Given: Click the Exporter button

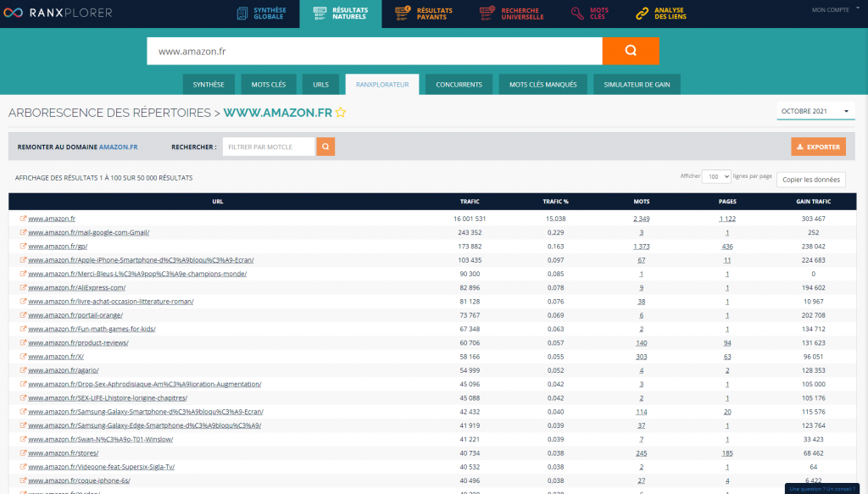Looking at the screenshot, I should 818,147.
